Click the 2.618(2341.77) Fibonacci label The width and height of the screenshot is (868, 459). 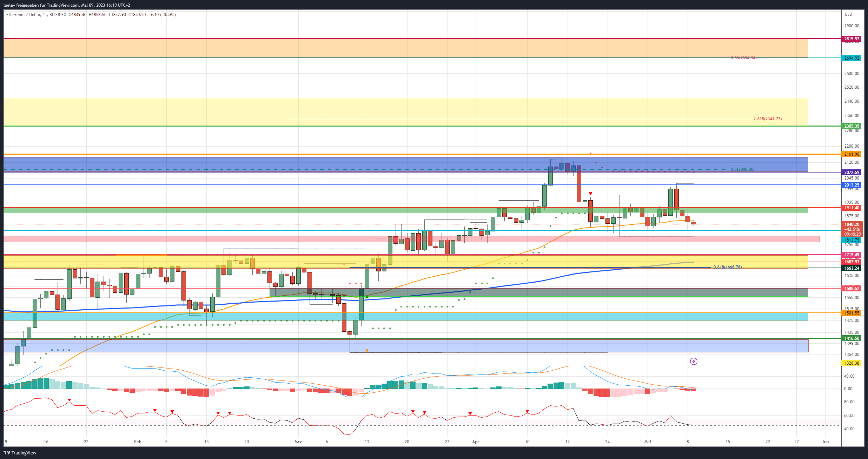768,119
